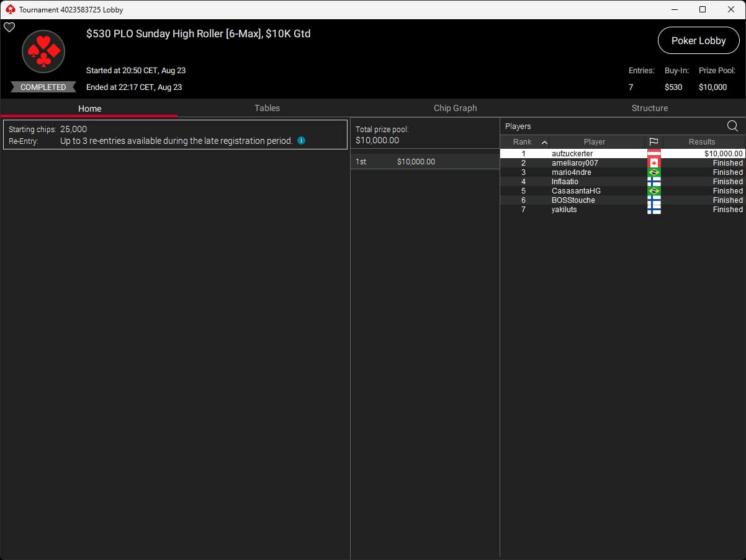Click the Finland flag beside BOSStouche
The height and width of the screenshot is (560, 746).
click(x=654, y=200)
